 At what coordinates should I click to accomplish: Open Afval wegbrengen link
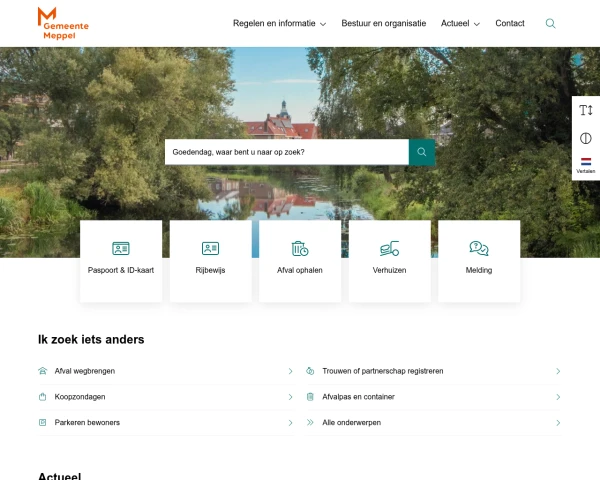point(85,371)
